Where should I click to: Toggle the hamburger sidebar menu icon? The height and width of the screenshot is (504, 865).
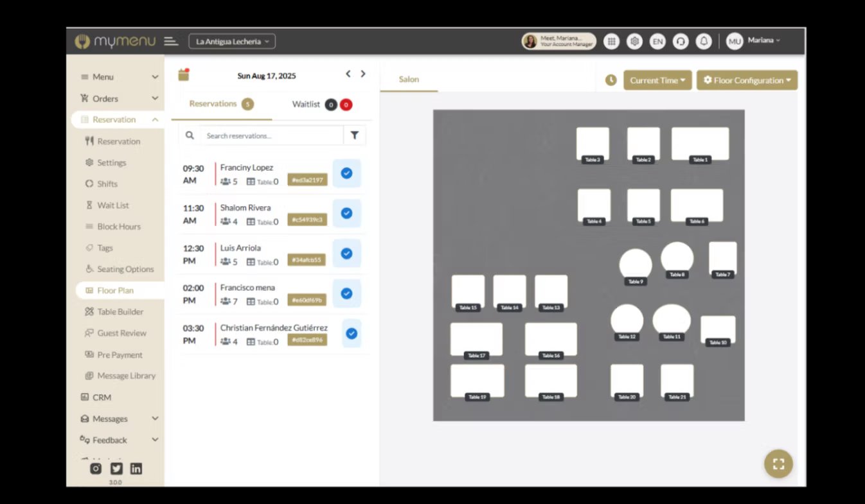pyautogui.click(x=170, y=41)
